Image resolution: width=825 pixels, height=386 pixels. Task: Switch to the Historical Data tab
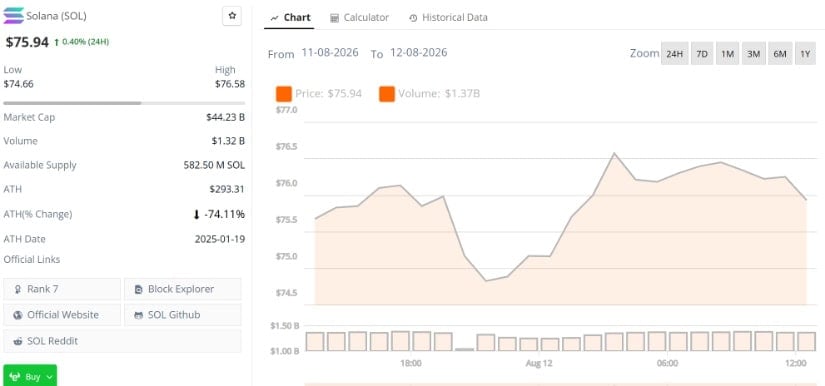point(448,17)
